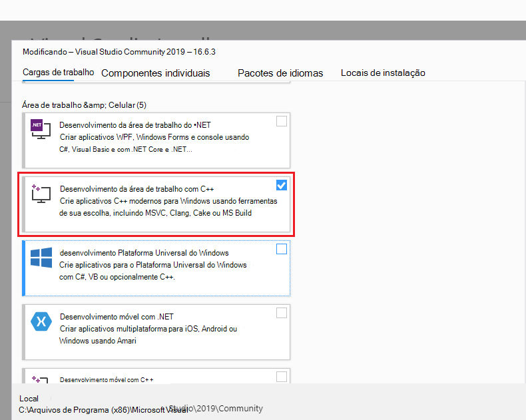Open the Pacotes de idiomas tab
Viewport: 526px width, 420px height.
click(x=280, y=73)
